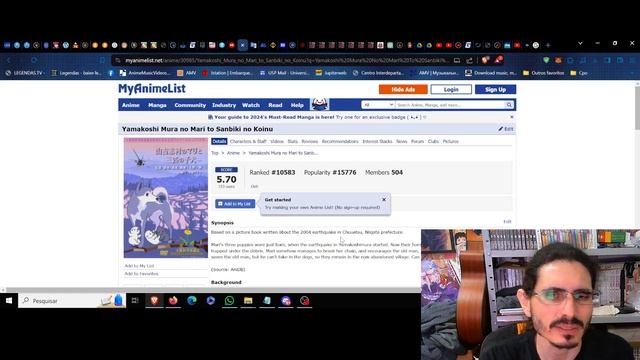This screenshot has width=640, height=360.
Task: Switch to the Clubs tab
Action: pos(433,141)
